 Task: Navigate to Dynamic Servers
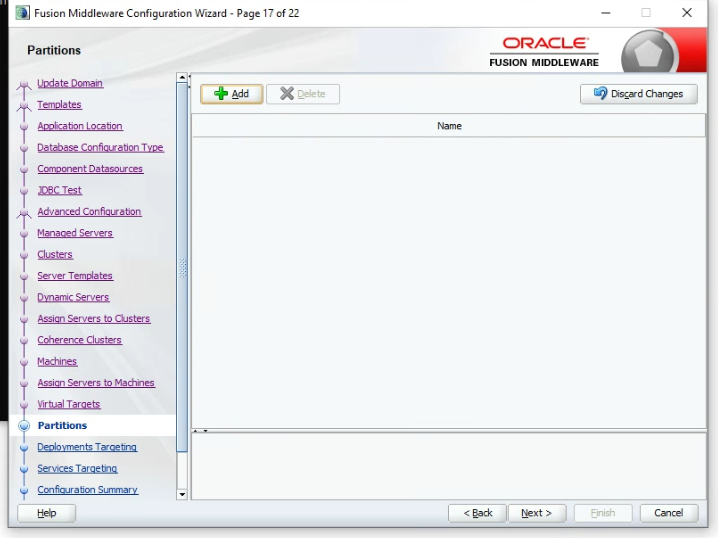click(73, 297)
